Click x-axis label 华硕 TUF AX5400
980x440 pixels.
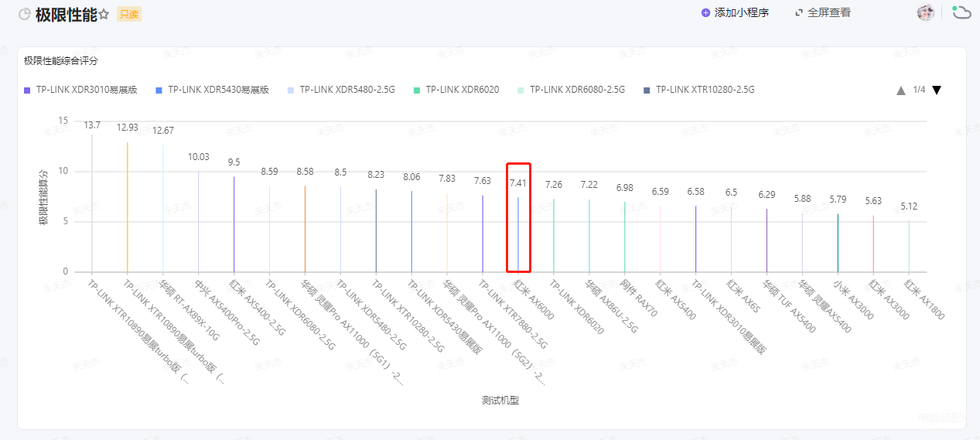click(x=789, y=306)
